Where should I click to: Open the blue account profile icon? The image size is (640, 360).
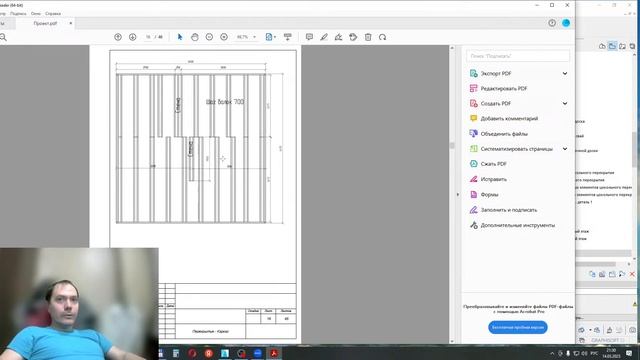tap(566, 23)
